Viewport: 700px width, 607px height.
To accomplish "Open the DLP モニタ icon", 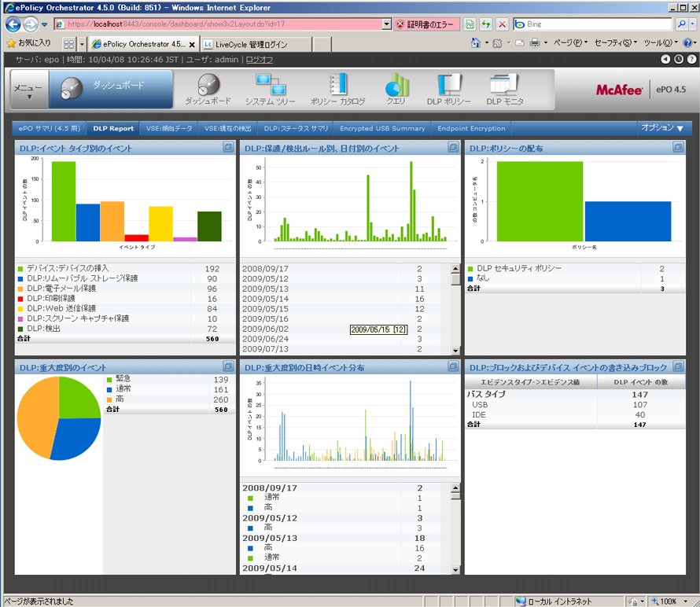I will 505,90.
